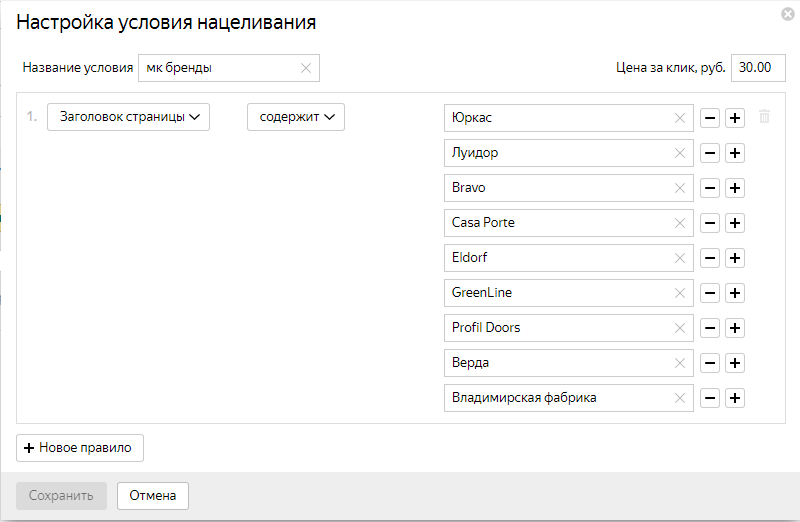Viewport: 800px width, 522px height.
Task: Click plus button next to Владимирская фабрика
Action: point(734,398)
